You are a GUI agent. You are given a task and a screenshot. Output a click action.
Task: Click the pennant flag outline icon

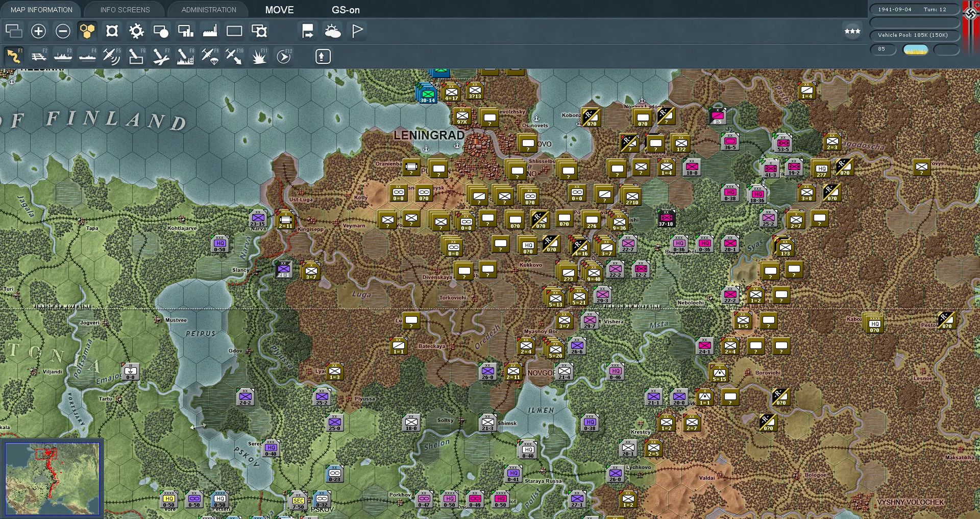(357, 31)
